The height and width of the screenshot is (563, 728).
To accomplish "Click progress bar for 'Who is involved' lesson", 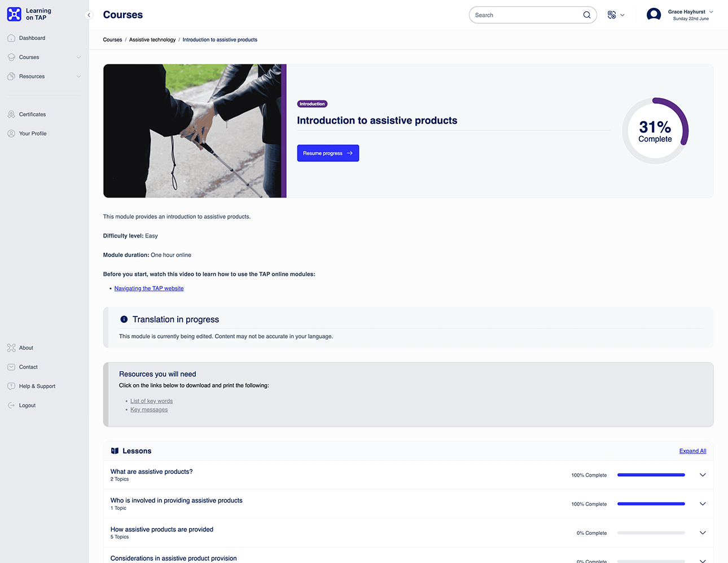I will pos(651,504).
